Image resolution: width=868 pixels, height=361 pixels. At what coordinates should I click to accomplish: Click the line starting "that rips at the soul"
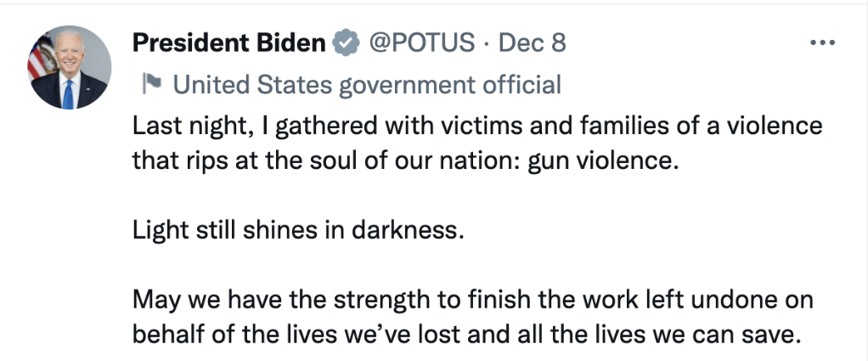point(406,161)
